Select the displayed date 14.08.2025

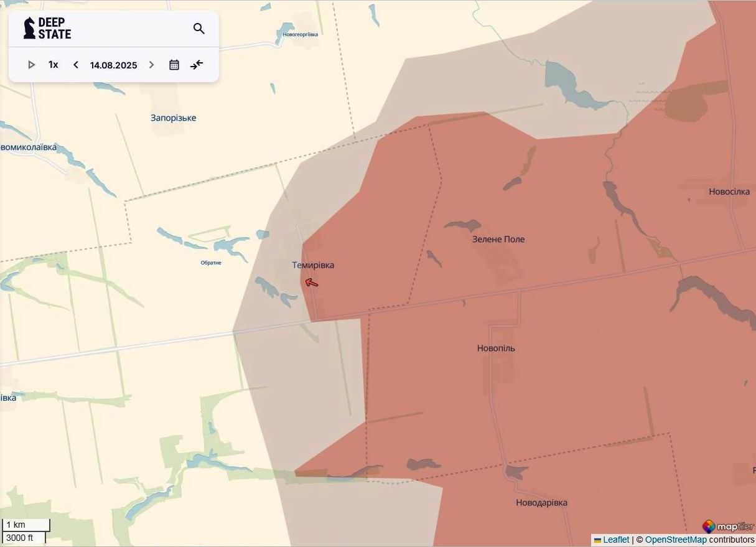click(113, 64)
